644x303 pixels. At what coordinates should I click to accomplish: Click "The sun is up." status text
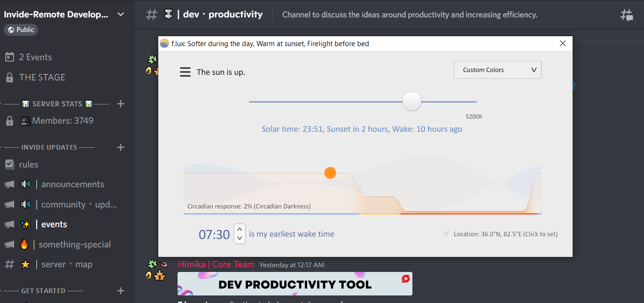pyautogui.click(x=221, y=72)
